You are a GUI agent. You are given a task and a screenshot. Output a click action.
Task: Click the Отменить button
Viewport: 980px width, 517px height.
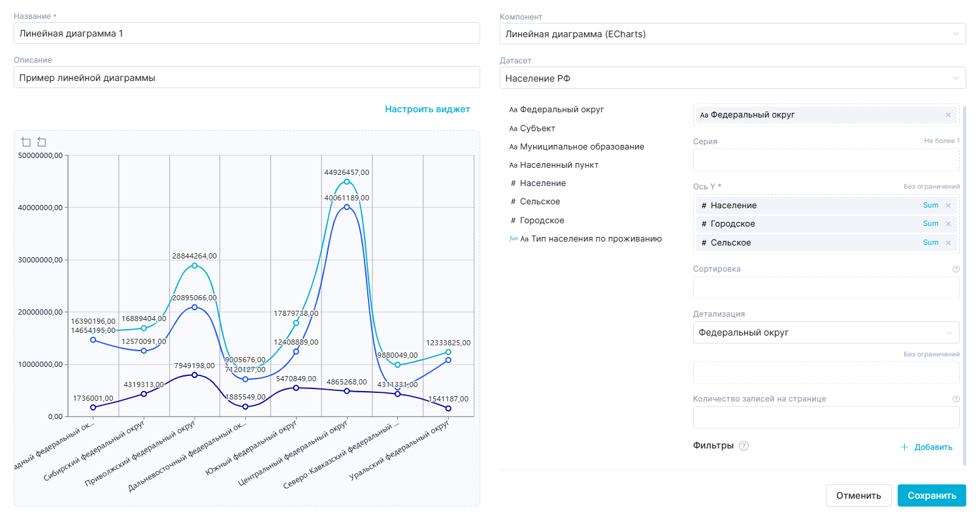pos(858,495)
